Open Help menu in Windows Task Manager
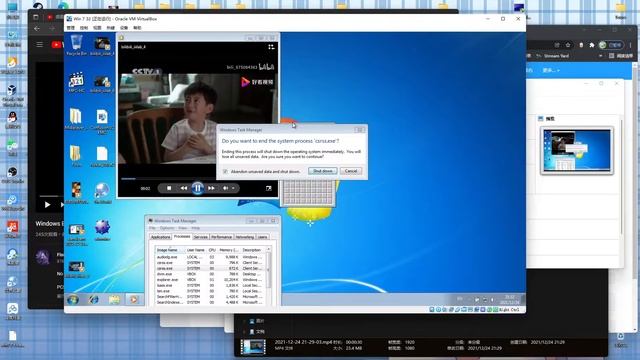The height and width of the screenshot is (360, 640). (196, 228)
